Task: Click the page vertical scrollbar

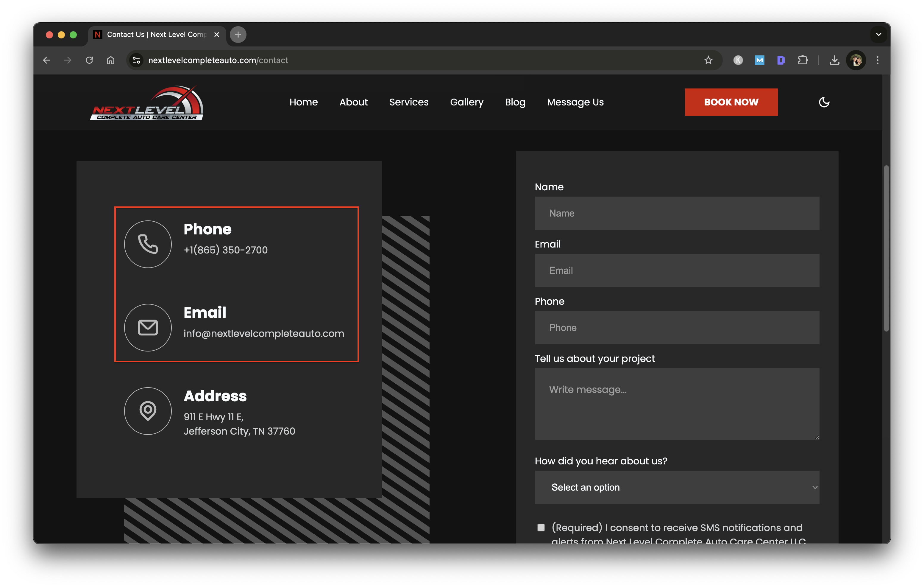Action: [x=886, y=248]
